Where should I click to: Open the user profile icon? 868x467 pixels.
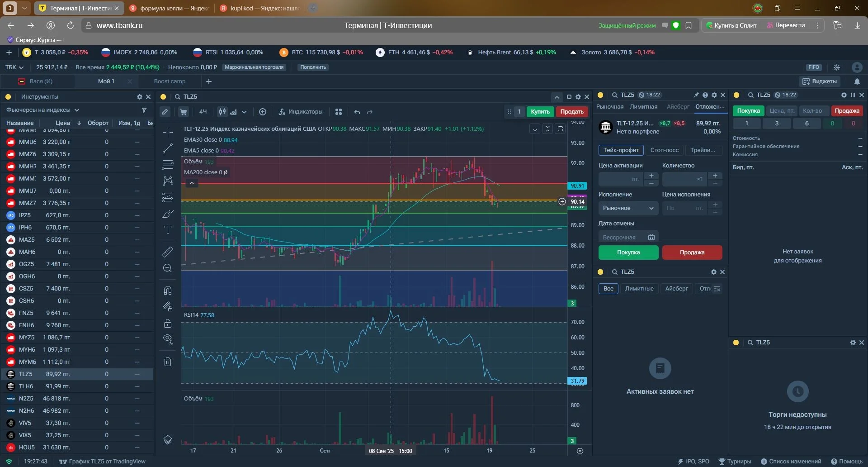pos(857,67)
